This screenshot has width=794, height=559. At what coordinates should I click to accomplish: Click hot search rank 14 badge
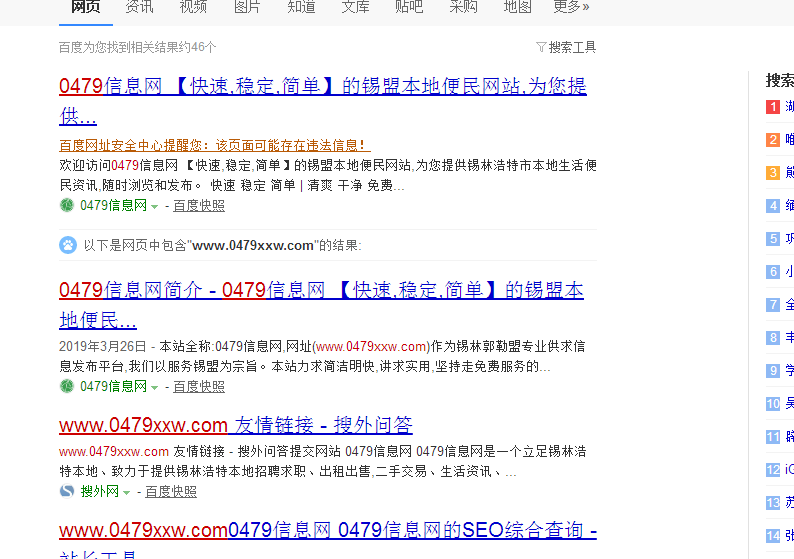tap(773, 536)
